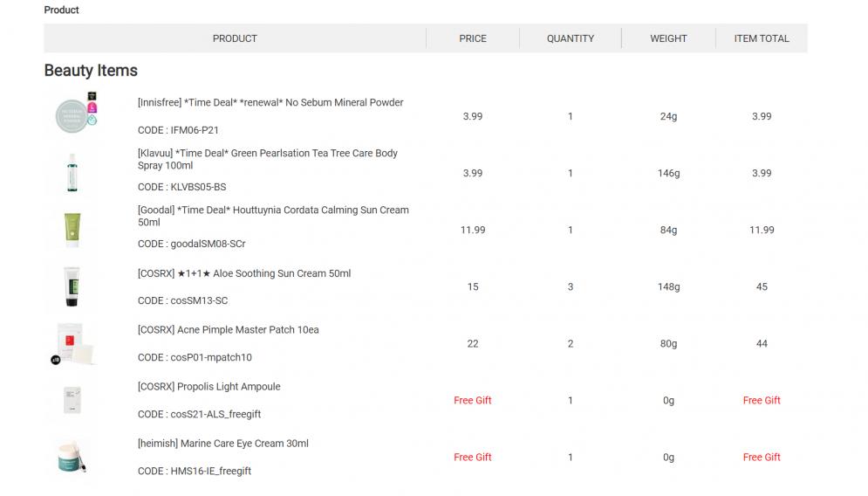The width and height of the screenshot is (868, 496).
Task: Click the Klavuu Green Pearlsation Body Spray title
Action: (267, 159)
